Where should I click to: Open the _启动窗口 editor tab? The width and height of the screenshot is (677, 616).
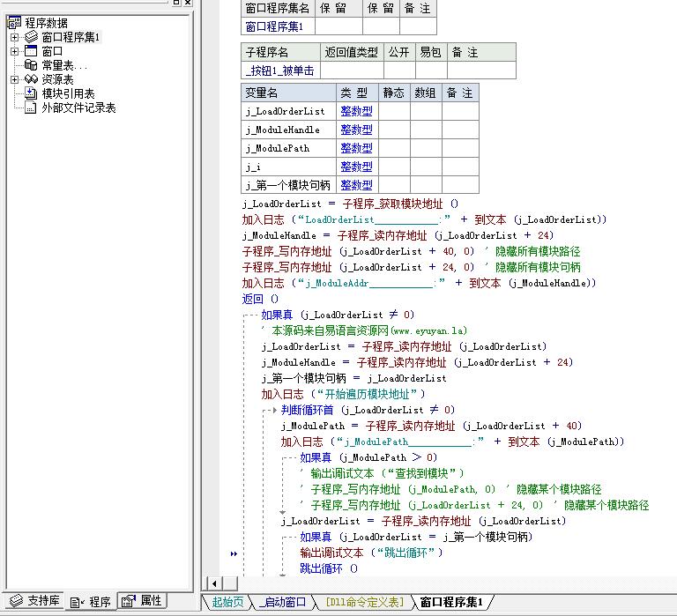click(283, 602)
